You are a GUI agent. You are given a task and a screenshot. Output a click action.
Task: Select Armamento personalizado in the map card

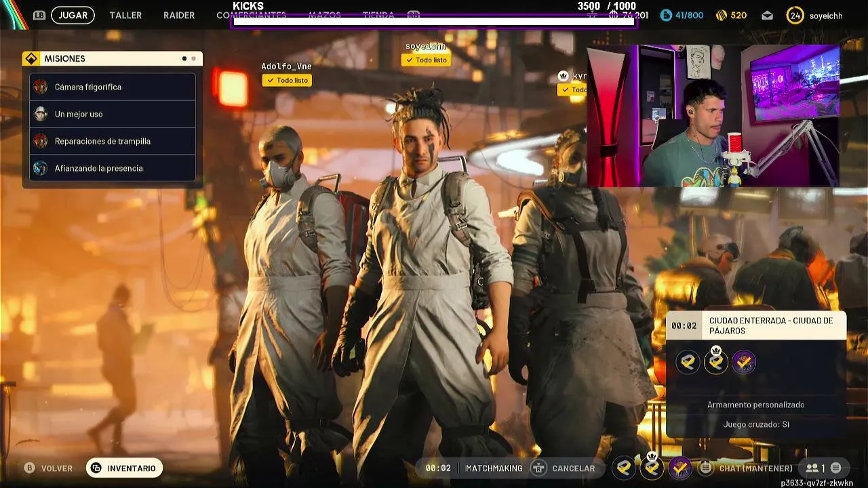756,405
